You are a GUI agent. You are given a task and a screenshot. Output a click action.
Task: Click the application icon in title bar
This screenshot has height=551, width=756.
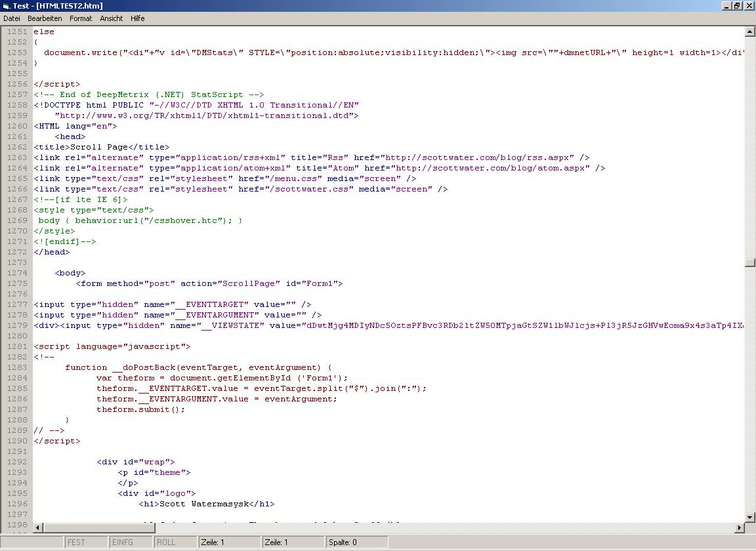(7, 6)
